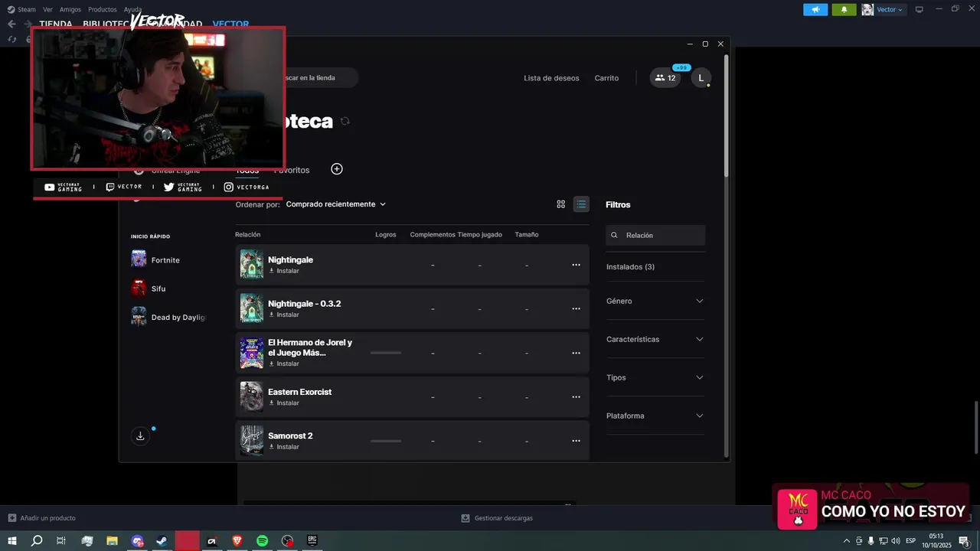
Task: Click the L profile avatar button
Action: (x=701, y=78)
